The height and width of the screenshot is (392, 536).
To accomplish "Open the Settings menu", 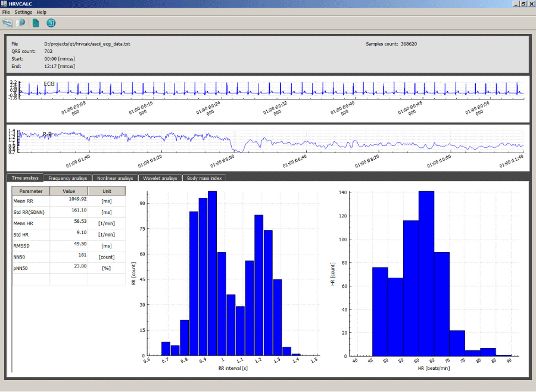I will click(x=23, y=12).
